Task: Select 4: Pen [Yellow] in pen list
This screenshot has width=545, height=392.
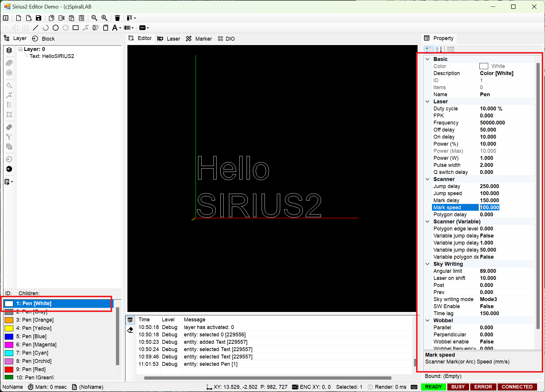Action: (x=59, y=328)
